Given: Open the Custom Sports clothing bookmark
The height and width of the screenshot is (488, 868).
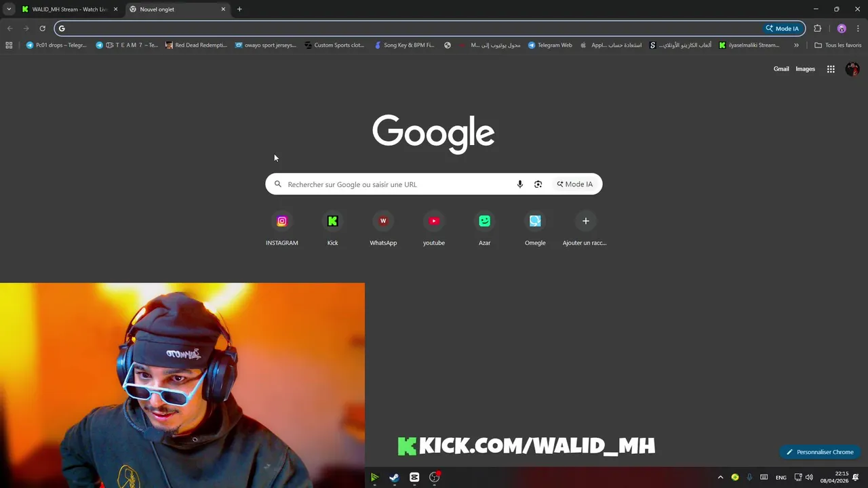Looking at the screenshot, I should pyautogui.click(x=335, y=45).
